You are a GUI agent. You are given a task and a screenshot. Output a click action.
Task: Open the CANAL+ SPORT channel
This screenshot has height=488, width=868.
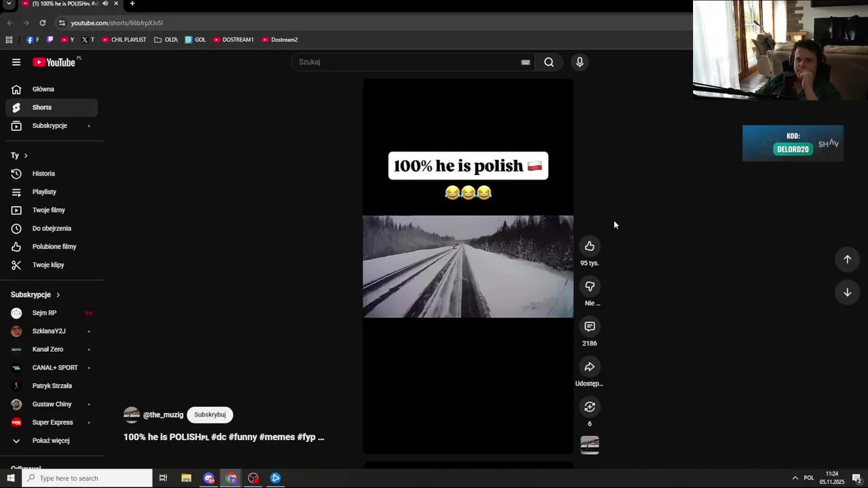click(x=52, y=368)
